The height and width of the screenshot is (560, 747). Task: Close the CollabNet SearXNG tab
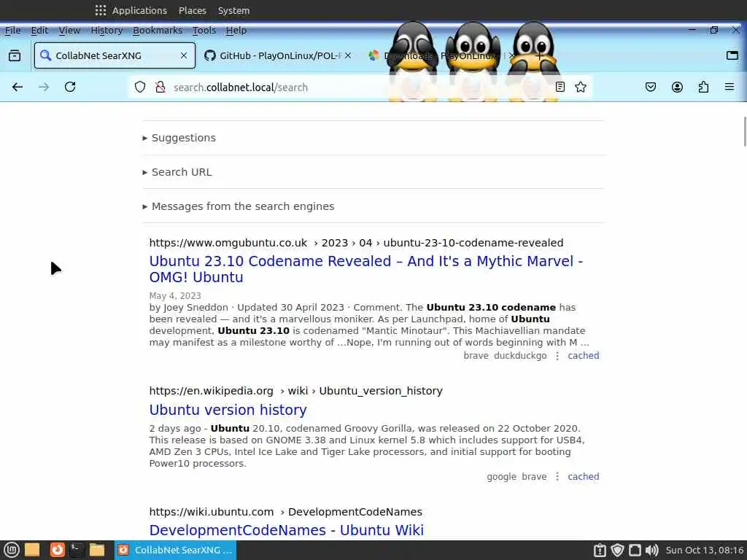[183, 55]
